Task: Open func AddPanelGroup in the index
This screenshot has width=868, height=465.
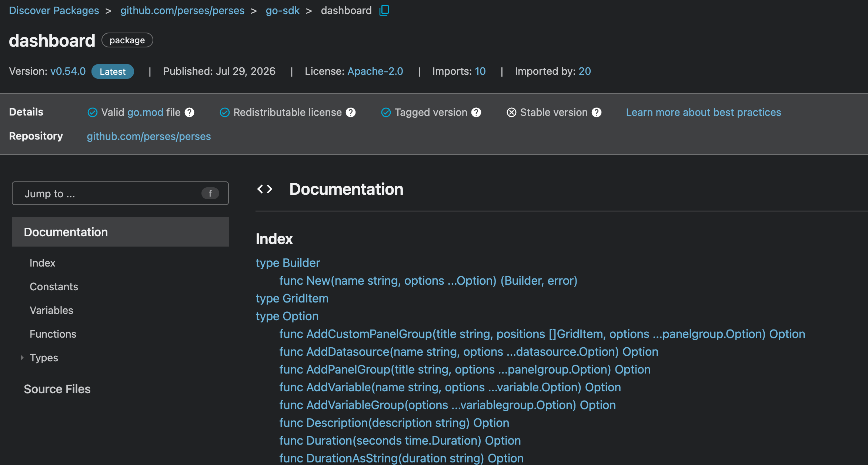Action: point(465,369)
